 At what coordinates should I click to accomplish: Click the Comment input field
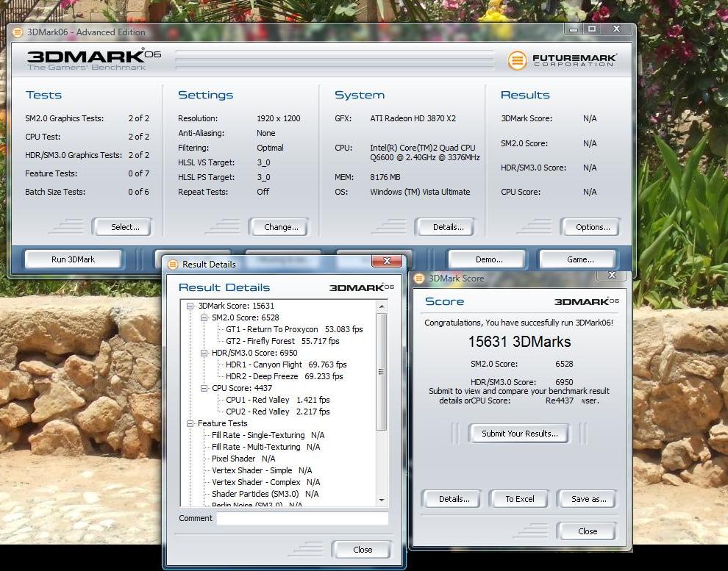click(x=302, y=519)
